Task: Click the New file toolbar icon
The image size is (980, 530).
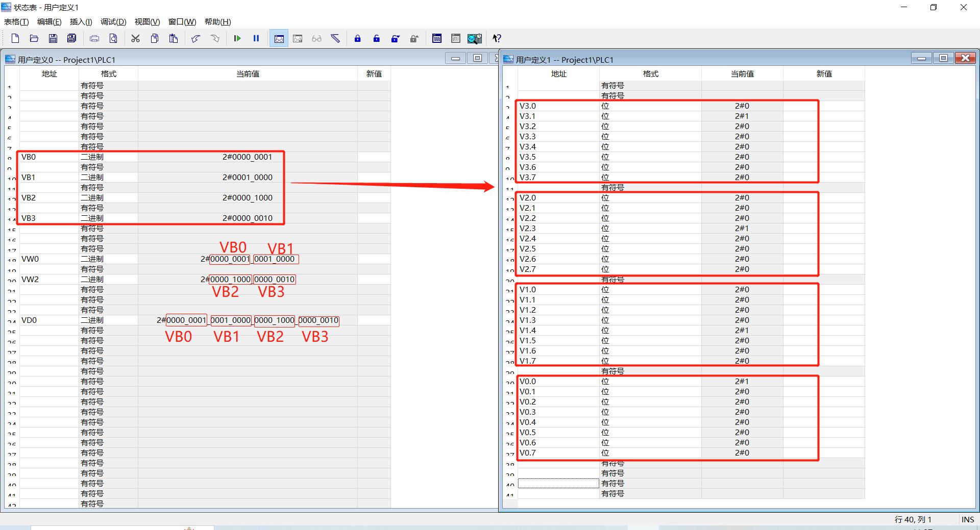Action: click(15, 38)
